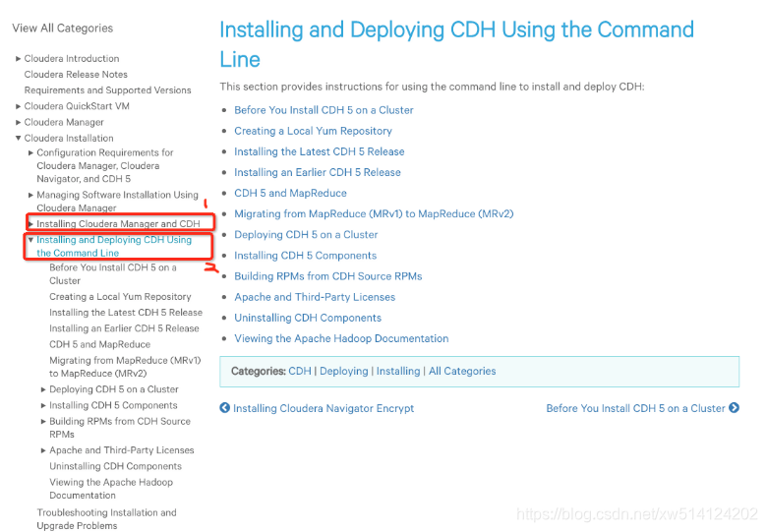Screen dimensions: 767x532
Task: Go to next page Before You Install CDH 5
Action: (x=635, y=408)
